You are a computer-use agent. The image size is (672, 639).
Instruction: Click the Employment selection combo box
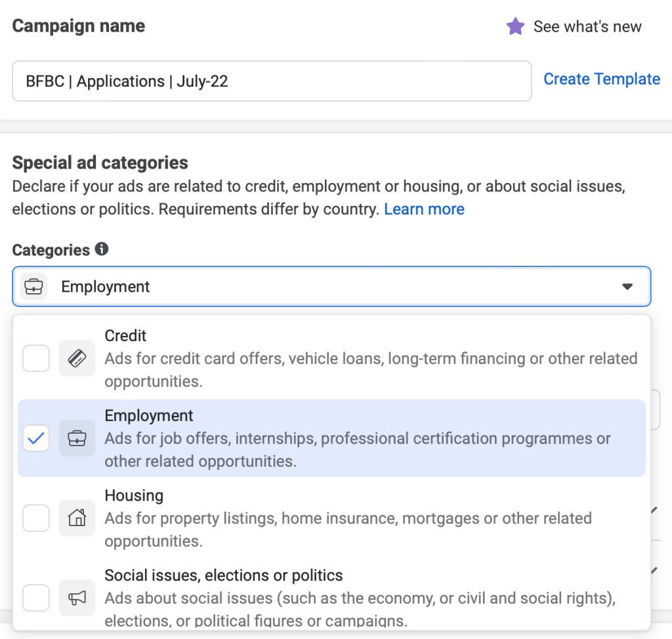click(331, 287)
